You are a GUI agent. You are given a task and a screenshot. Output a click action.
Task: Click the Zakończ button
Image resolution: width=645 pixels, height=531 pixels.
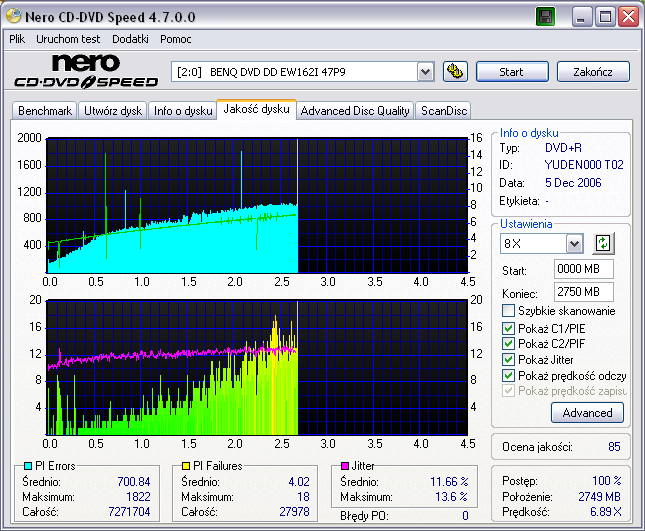pyautogui.click(x=593, y=72)
